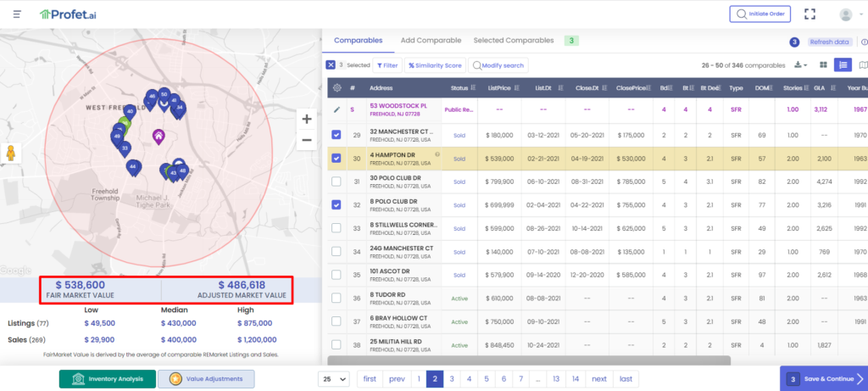Check comparable 36, 8 Tudor Rd
The image size is (868, 391).
(x=336, y=298)
